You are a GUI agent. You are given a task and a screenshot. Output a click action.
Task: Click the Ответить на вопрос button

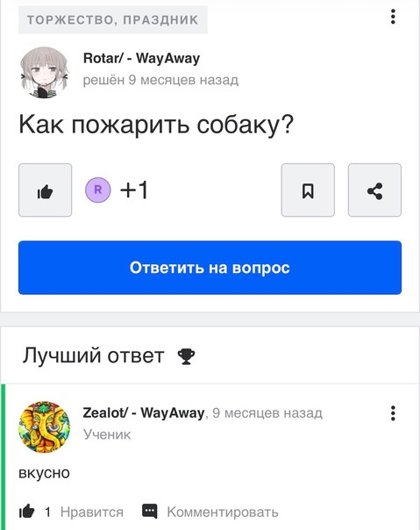coord(210,268)
